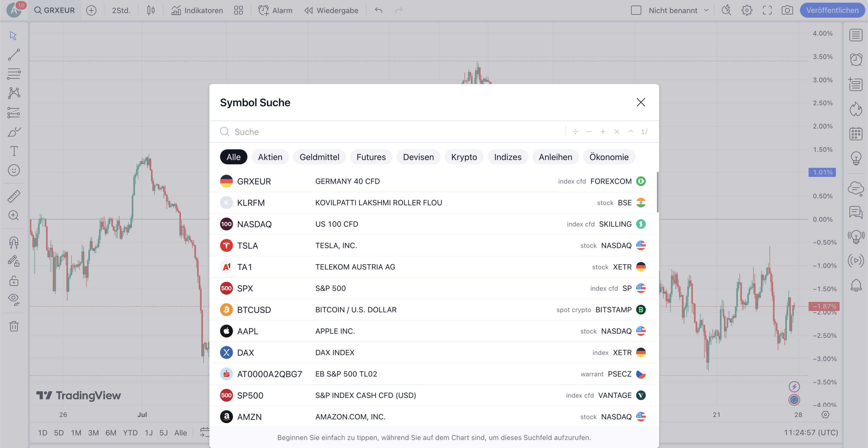Choose BTCUSD Bitstamp result
The image size is (868, 448).
coord(433,309)
